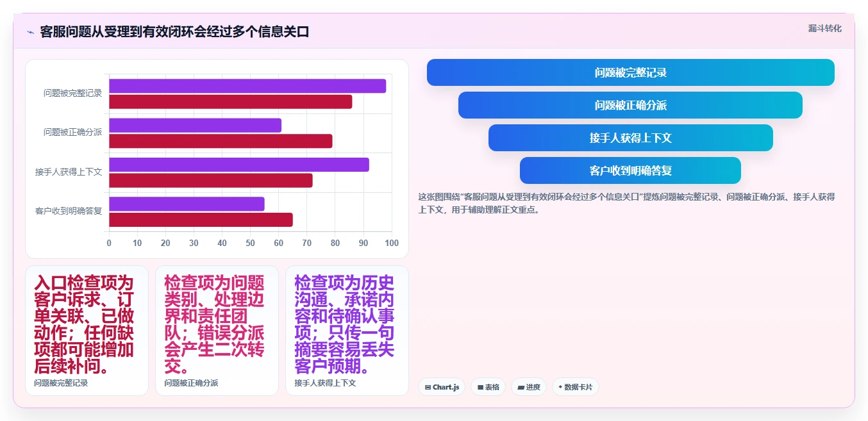Click the small caption 问题被完整记录 under first card

point(61,383)
